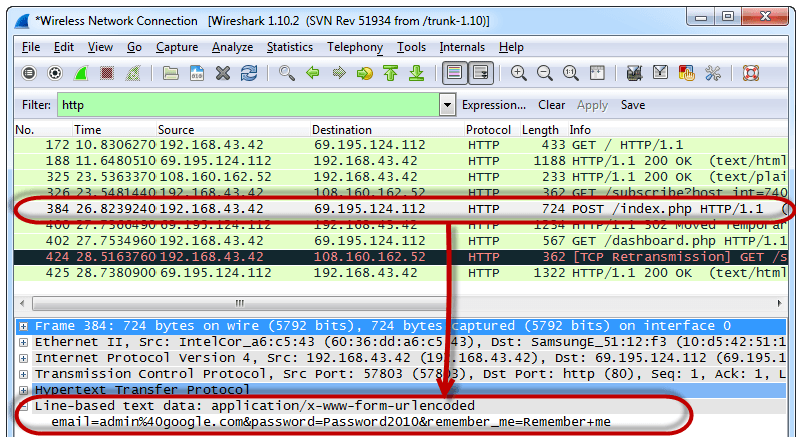Click the find packet magnifier icon

(x=287, y=73)
